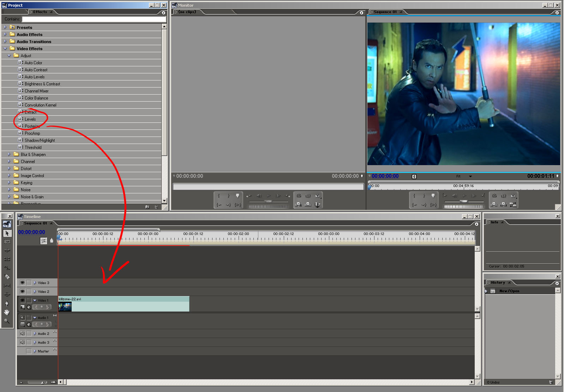The width and height of the screenshot is (564, 392).
Task: Expand the Video 3 track
Action: pos(35,283)
